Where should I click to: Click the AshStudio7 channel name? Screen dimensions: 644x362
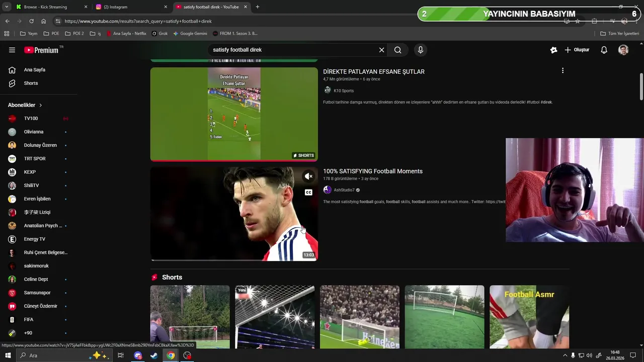point(344,190)
